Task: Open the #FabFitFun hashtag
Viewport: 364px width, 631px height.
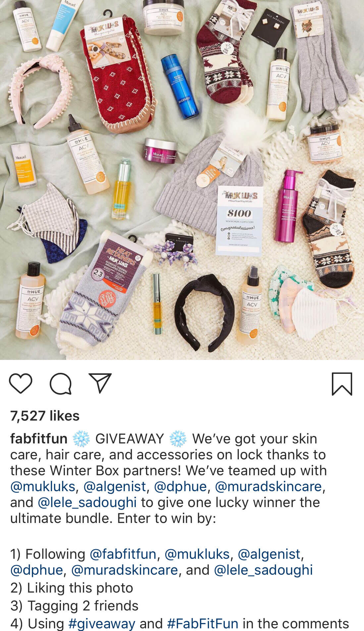Action: click(203, 623)
